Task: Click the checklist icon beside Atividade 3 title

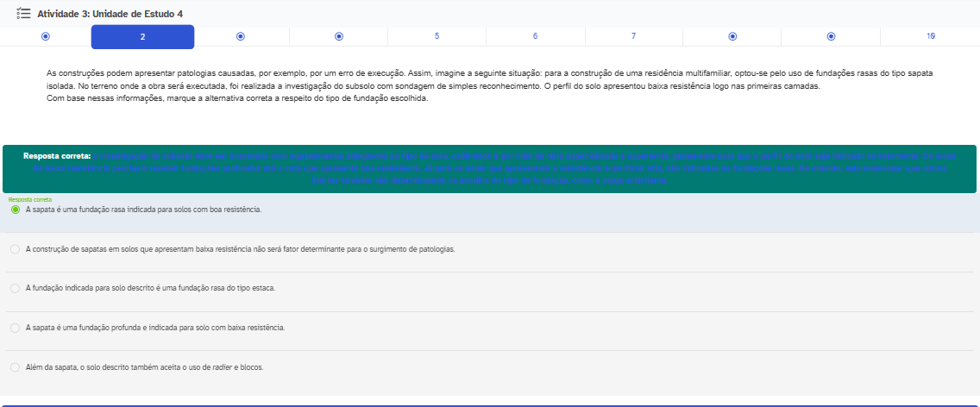Action: 24,14
